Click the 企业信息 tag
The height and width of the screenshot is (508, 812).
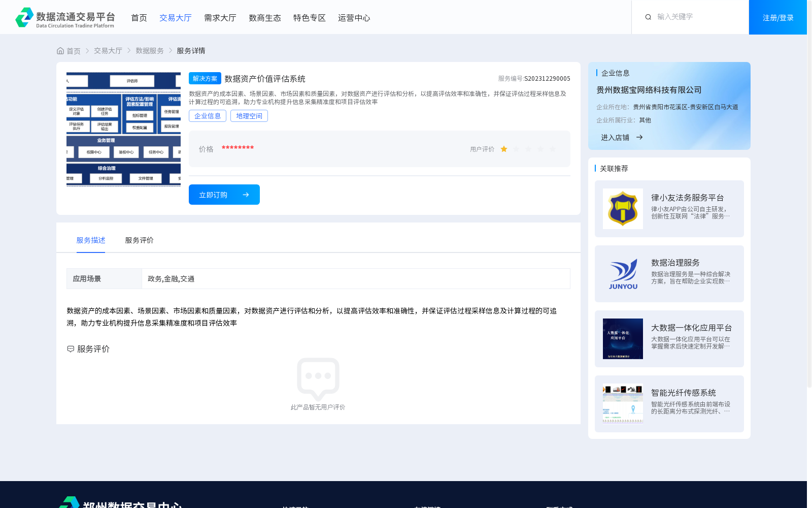208,116
